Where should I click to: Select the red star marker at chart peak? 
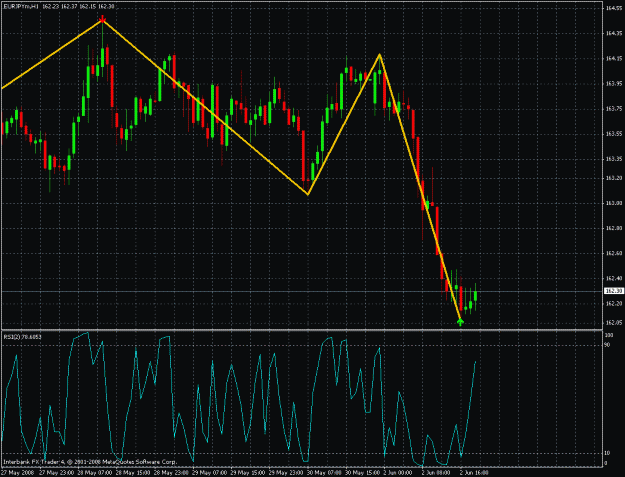point(102,20)
